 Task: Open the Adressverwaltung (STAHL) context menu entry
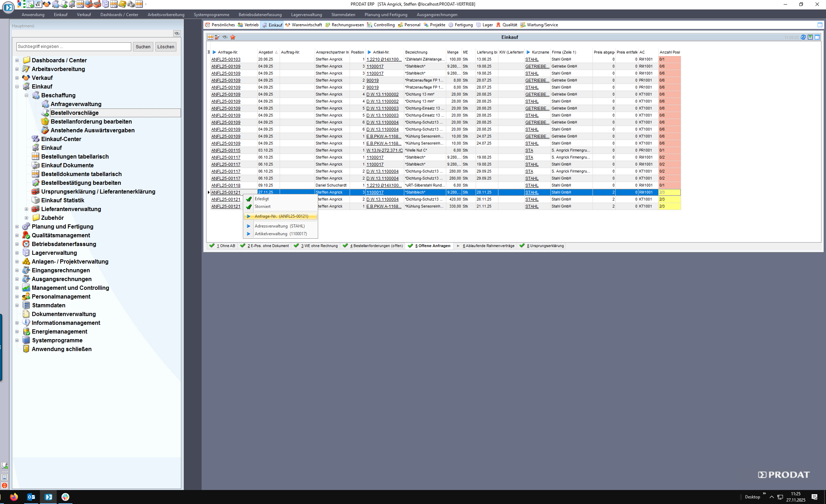(x=280, y=226)
